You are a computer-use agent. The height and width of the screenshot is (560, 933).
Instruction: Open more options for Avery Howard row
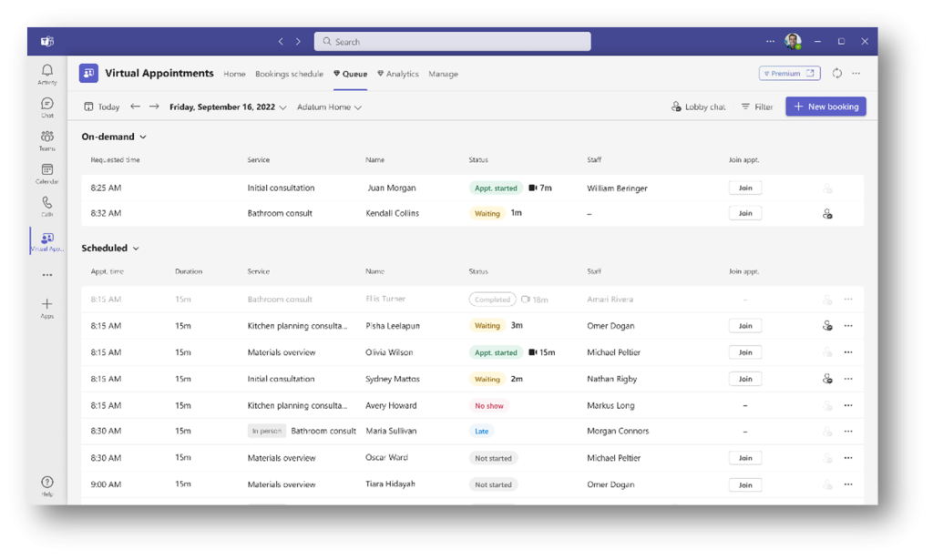click(x=848, y=405)
